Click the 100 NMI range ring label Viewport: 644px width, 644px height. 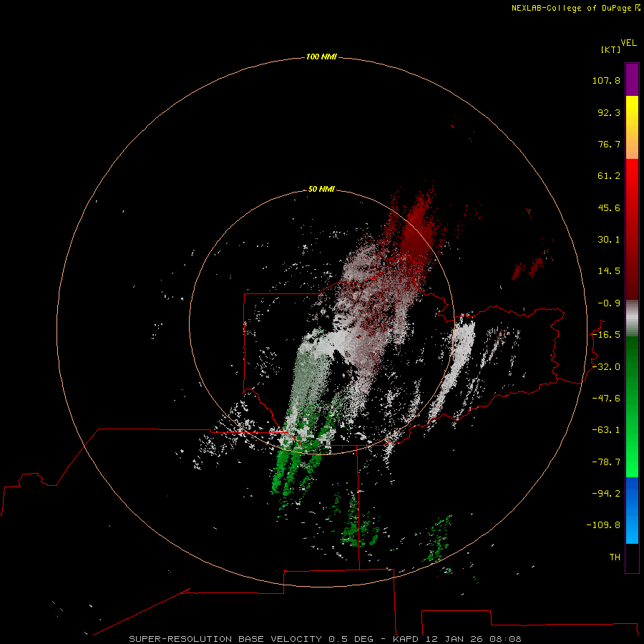pyautogui.click(x=321, y=57)
